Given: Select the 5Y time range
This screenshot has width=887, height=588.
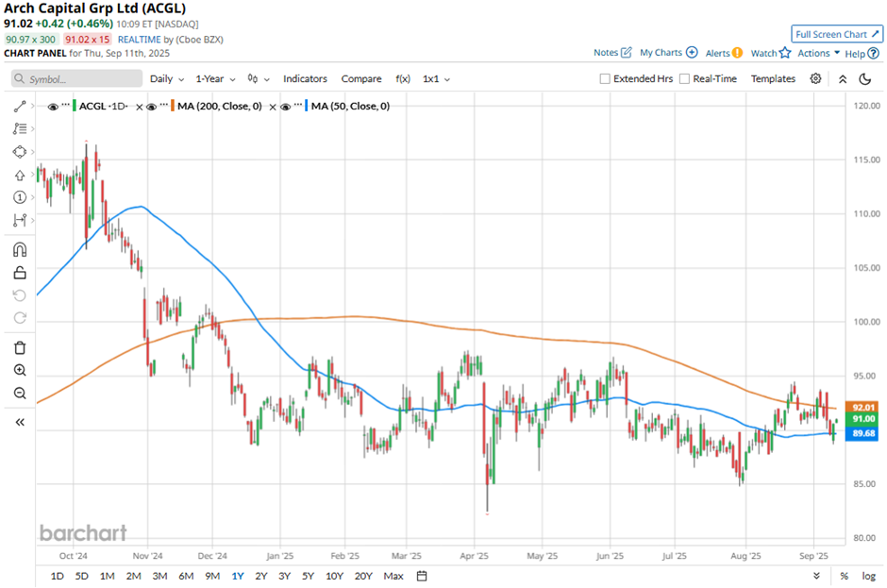Looking at the screenshot, I should pos(308,576).
